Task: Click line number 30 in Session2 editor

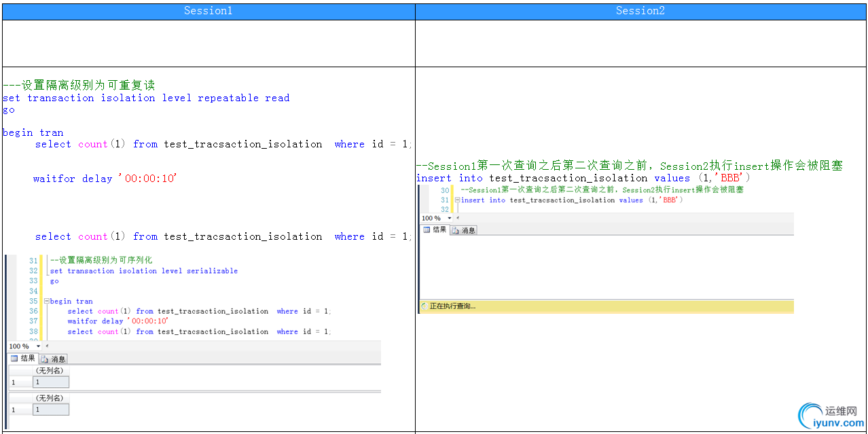Action: 445,190
